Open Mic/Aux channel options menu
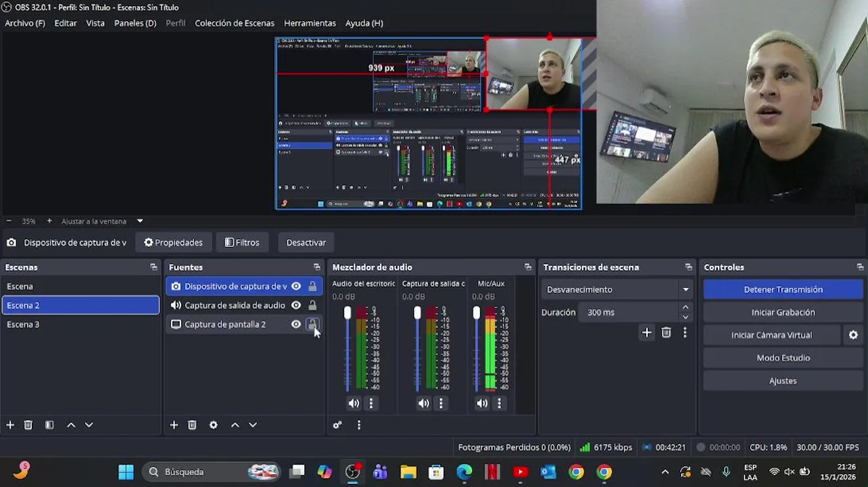The image size is (868, 487). 500,403
